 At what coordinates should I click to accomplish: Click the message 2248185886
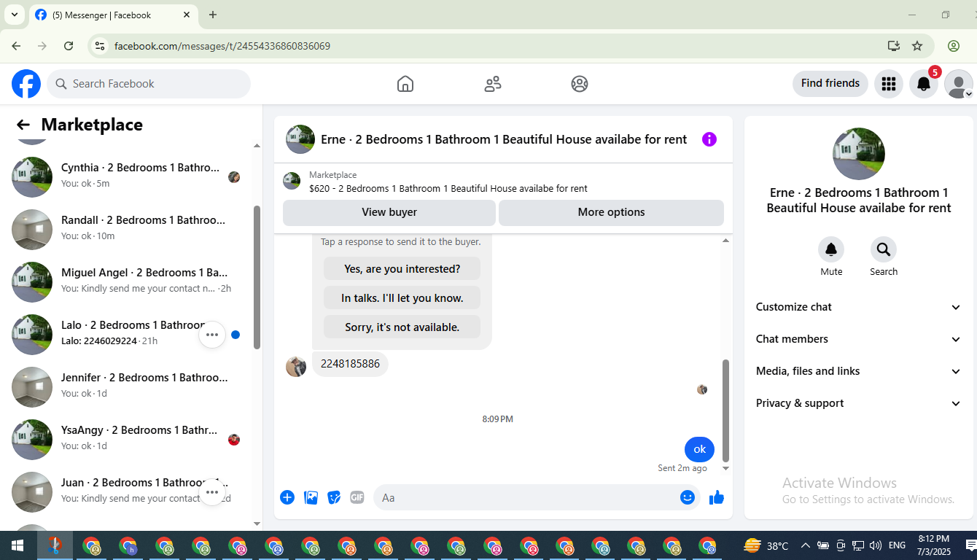point(350,364)
